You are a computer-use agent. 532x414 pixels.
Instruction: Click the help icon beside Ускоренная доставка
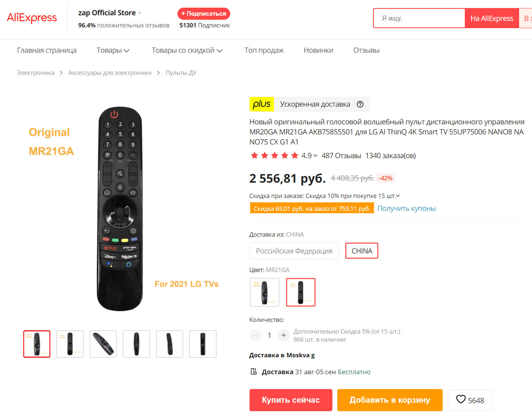click(x=360, y=104)
